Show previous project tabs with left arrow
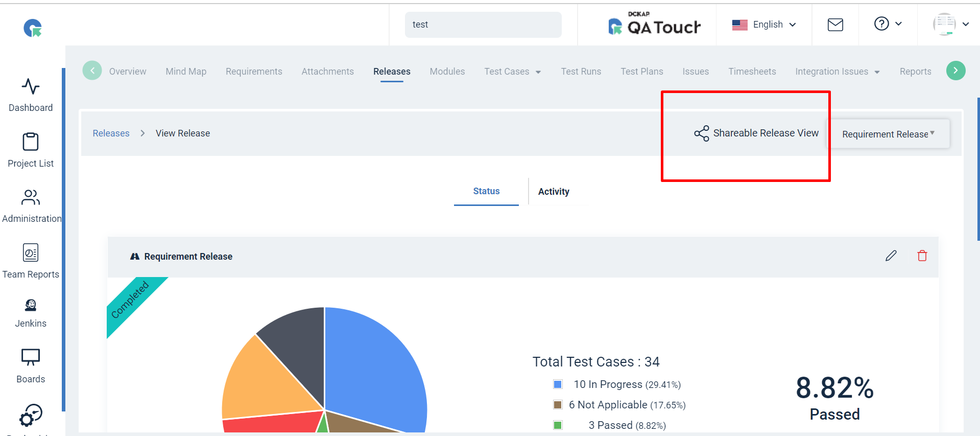 92,71
